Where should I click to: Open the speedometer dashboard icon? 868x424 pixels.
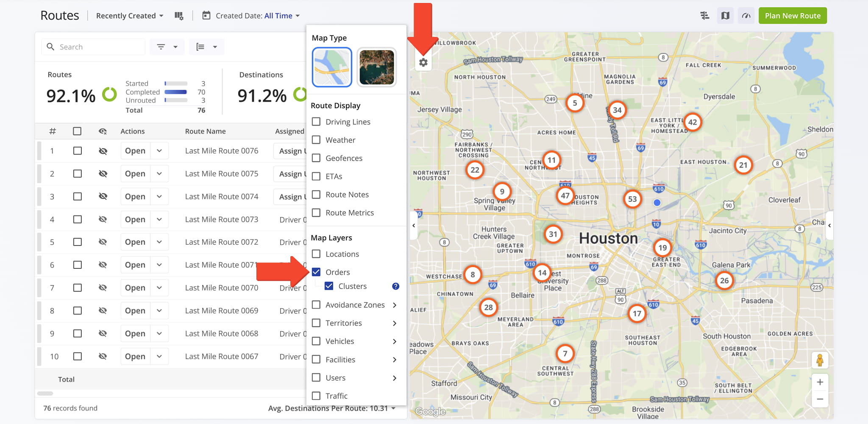tap(746, 16)
